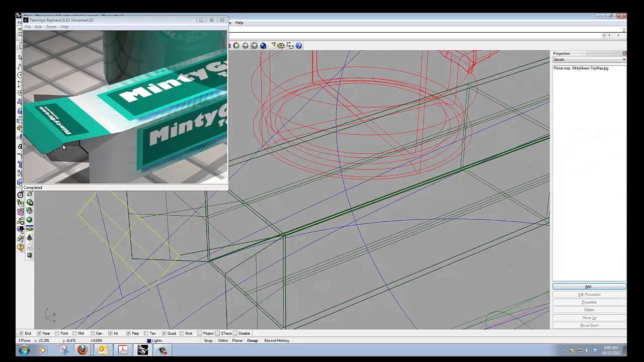Toggle Osnap in the status bar
The height and width of the screenshot is (362, 644).
252,341
